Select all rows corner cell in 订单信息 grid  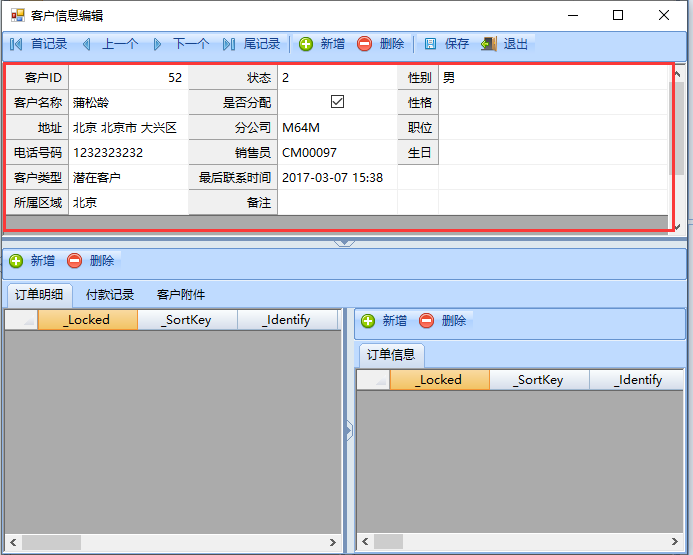[373, 380]
